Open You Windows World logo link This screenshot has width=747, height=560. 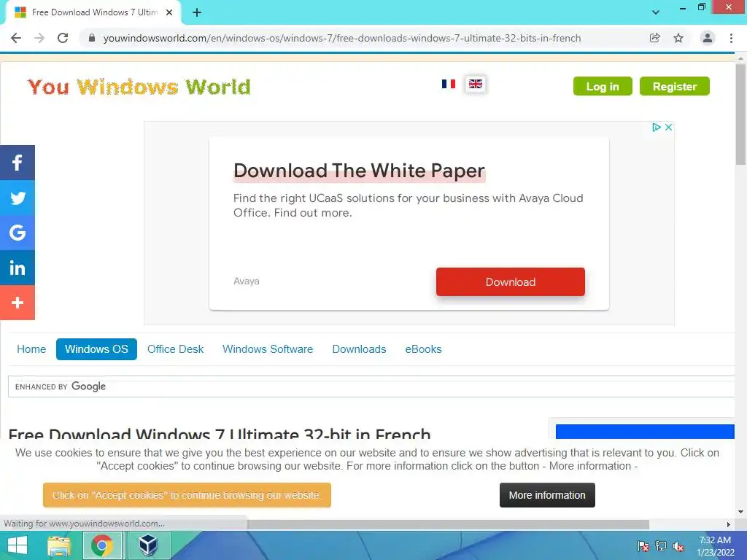coord(139,87)
